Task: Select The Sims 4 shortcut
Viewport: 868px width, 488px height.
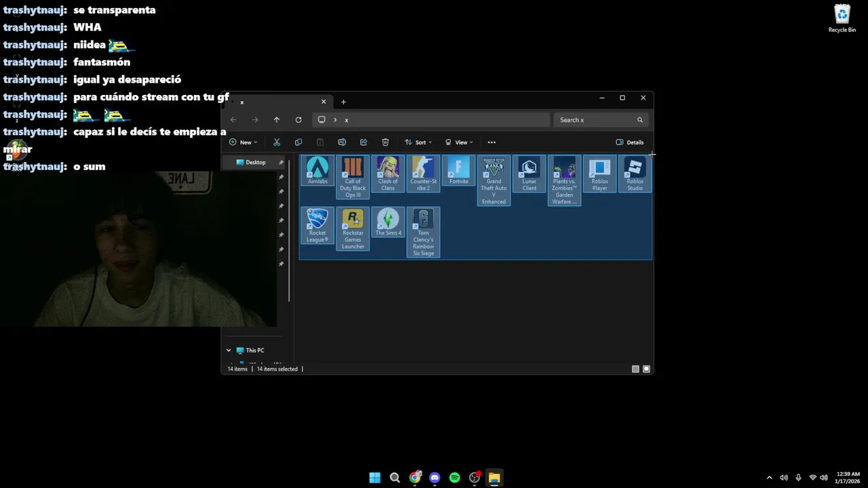Action: (388, 222)
